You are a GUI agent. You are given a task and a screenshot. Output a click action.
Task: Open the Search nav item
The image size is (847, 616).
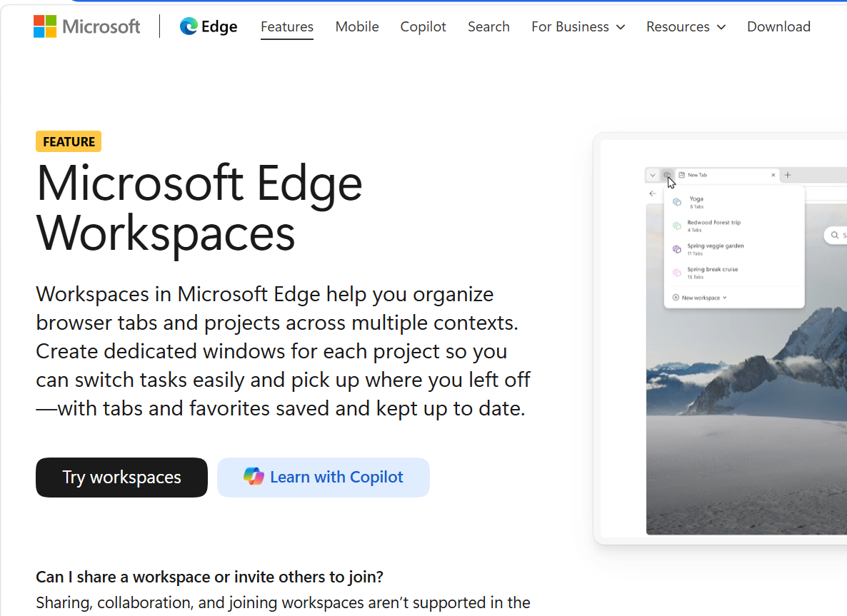(488, 26)
